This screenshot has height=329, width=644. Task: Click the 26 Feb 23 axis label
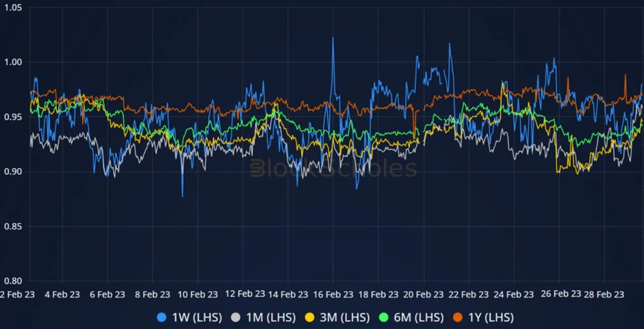tap(561, 293)
